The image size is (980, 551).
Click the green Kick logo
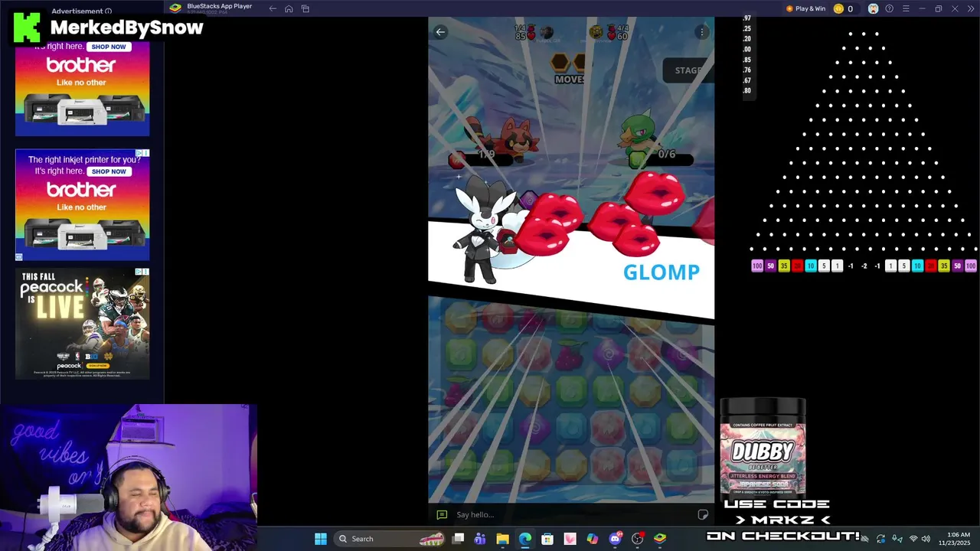pos(27,28)
